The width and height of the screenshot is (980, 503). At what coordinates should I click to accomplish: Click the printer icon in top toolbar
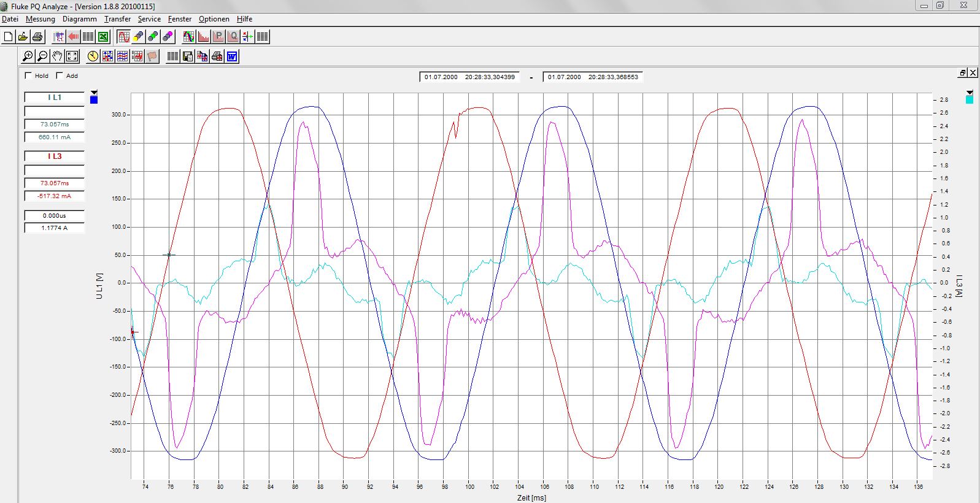37,37
